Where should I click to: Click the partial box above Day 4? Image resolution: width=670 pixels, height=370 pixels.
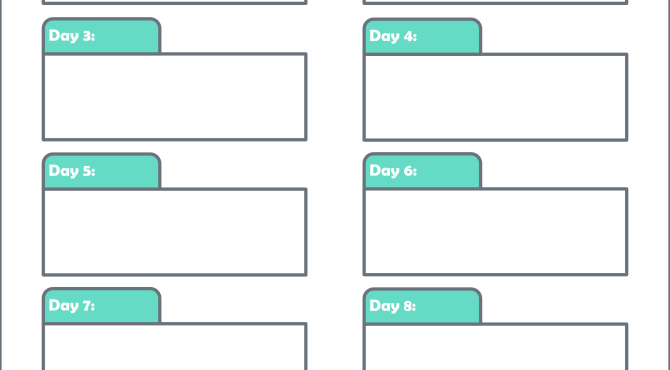[495, 2]
